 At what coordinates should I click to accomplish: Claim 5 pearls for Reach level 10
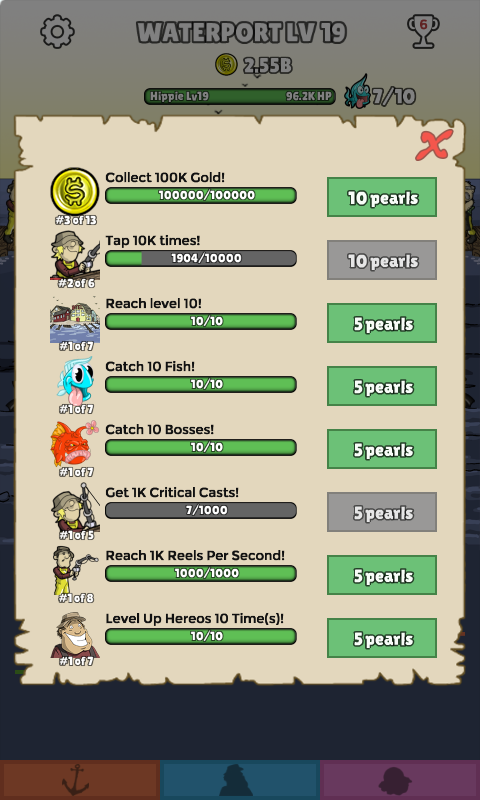click(x=382, y=323)
